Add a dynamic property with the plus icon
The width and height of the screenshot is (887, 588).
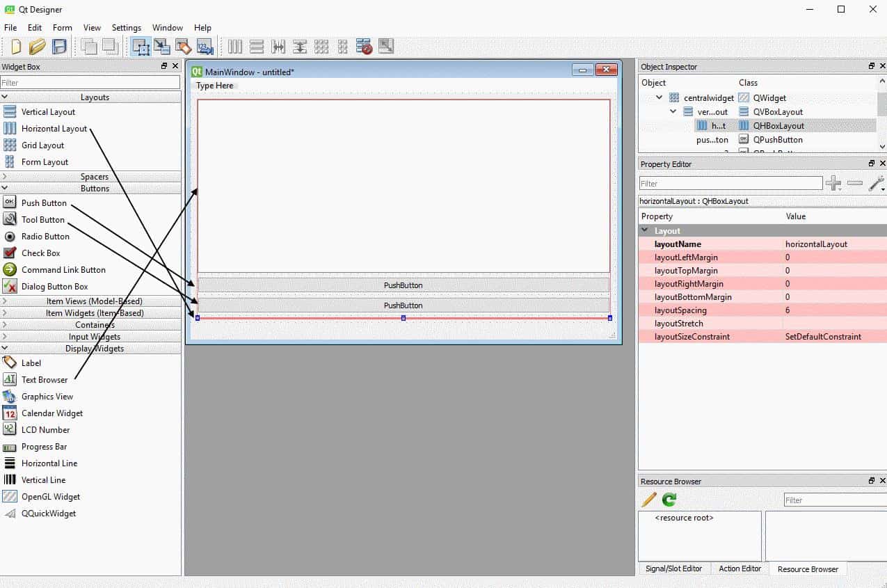[833, 184]
